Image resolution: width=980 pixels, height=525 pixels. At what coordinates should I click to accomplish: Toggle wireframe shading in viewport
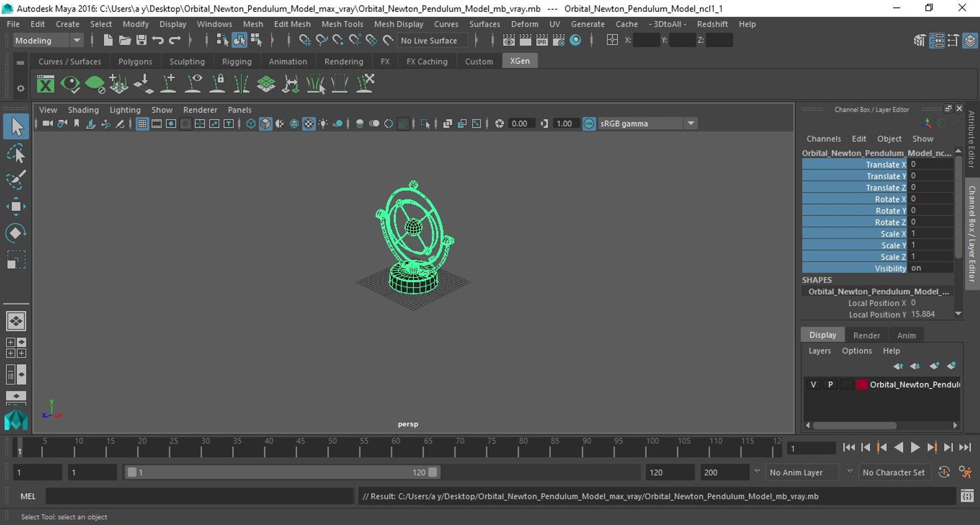[x=251, y=124]
